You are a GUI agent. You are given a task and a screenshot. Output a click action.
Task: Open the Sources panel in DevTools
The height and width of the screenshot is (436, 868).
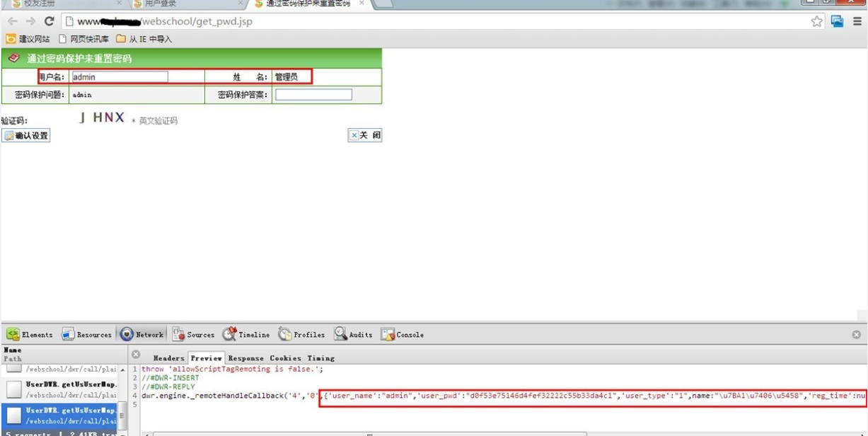[x=193, y=334]
